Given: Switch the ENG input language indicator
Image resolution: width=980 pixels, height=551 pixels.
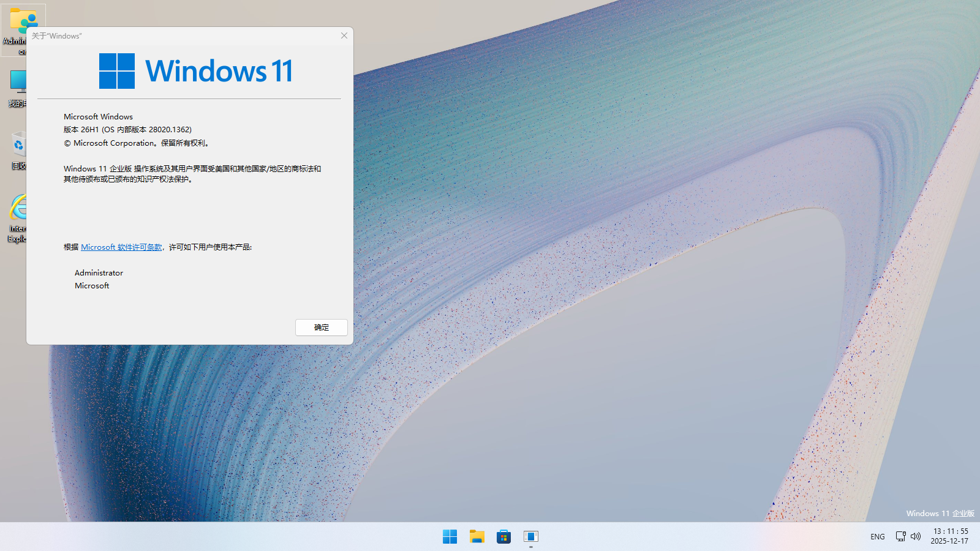Looking at the screenshot, I should [x=878, y=536].
